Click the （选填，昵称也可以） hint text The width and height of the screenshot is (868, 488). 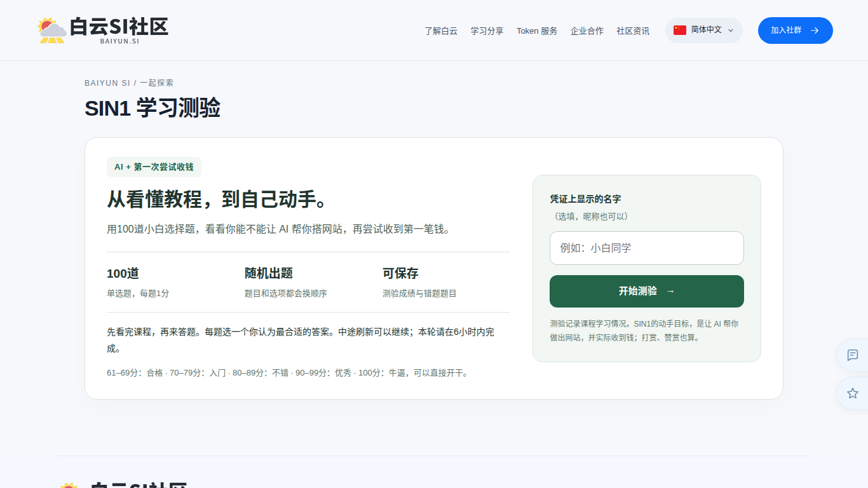tap(590, 217)
